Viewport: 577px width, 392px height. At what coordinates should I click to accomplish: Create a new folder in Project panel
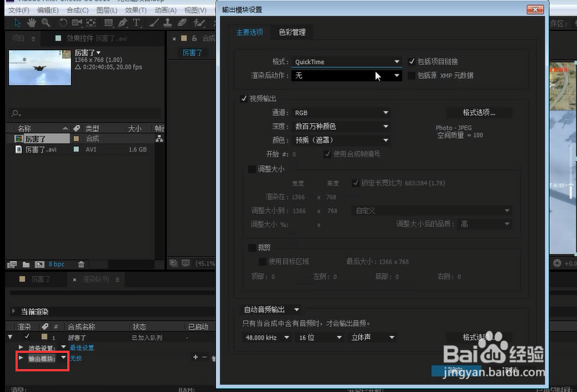(x=26, y=264)
